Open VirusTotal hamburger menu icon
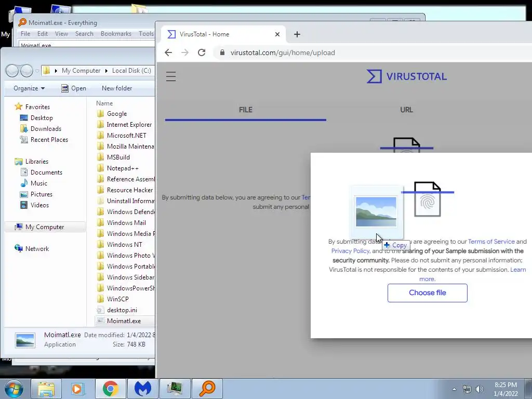This screenshot has height=399, width=532. tap(170, 76)
